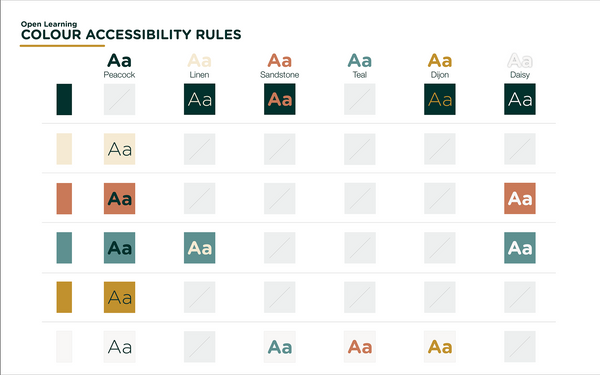Click the Daisy off-white row swatch
Screen dimensions: 600x375
[64, 347]
